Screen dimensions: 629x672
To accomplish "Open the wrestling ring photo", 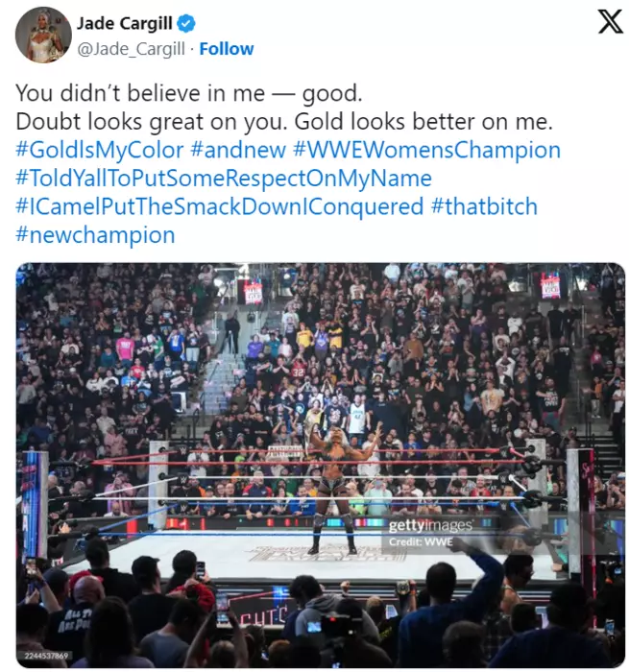I will 321,466.
